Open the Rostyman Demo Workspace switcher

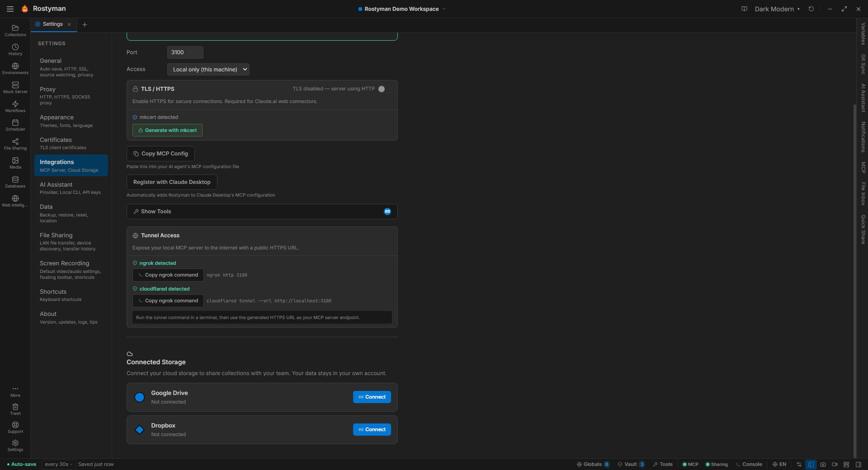pyautogui.click(x=401, y=9)
